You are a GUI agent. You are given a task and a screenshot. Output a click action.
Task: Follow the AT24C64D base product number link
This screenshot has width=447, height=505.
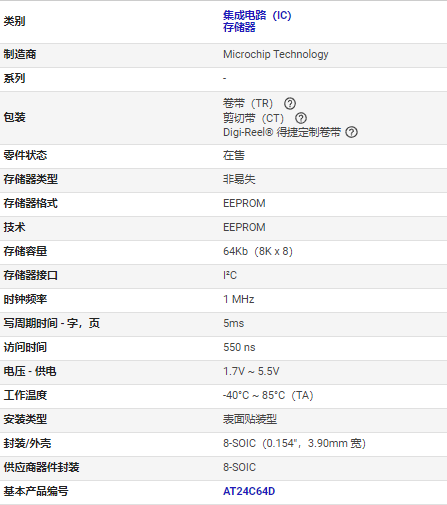pos(249,491)
